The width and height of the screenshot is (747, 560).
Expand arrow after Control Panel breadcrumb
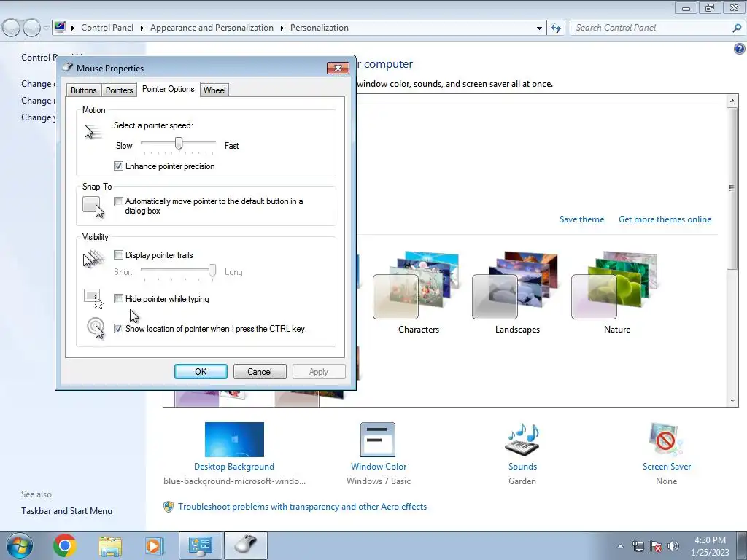(x=142, y=28)
